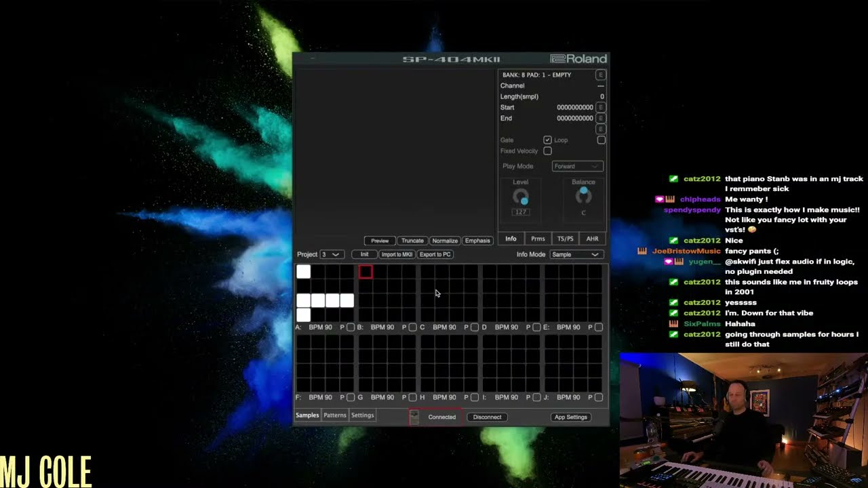This screenshot has height=488, width=868.
Task: Tick the P checkbox for bank G
Action: 412,397
